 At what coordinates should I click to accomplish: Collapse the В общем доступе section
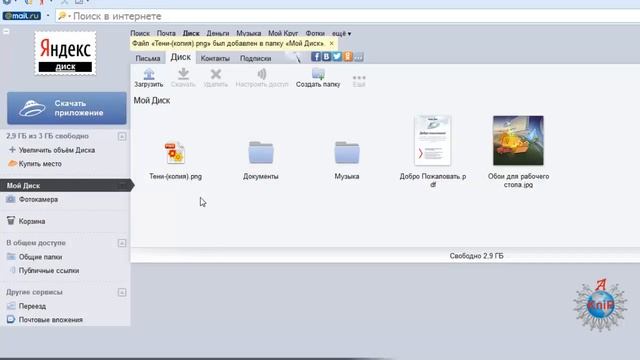[122, 243]
